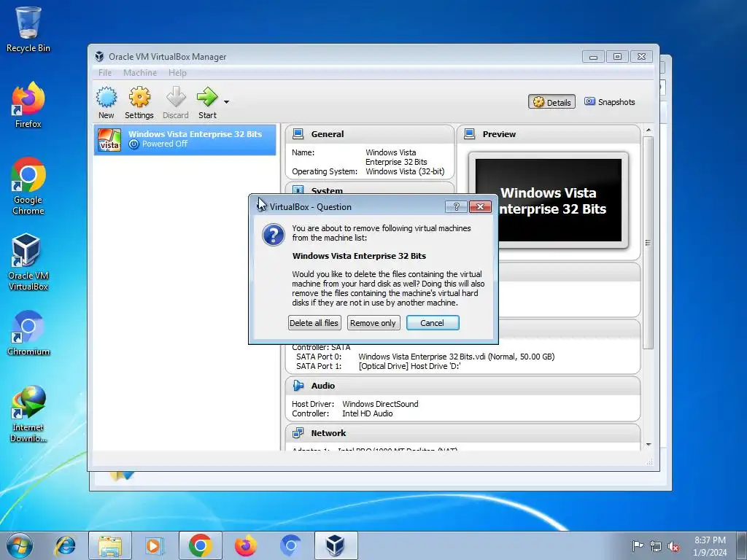Open the Recycle Bin desktop icon
Screen dimensions: 747x560
pos(28,29)
